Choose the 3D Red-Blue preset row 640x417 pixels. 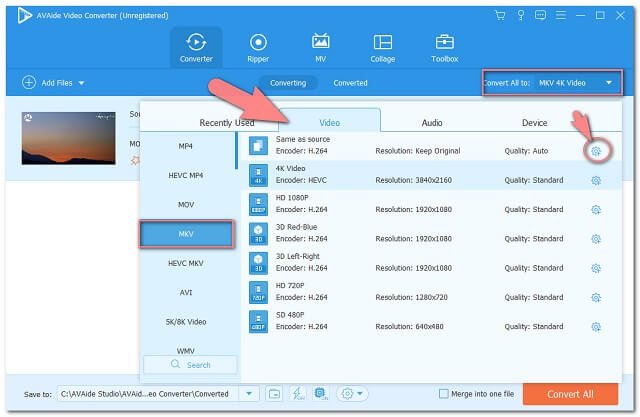[431, 233]
